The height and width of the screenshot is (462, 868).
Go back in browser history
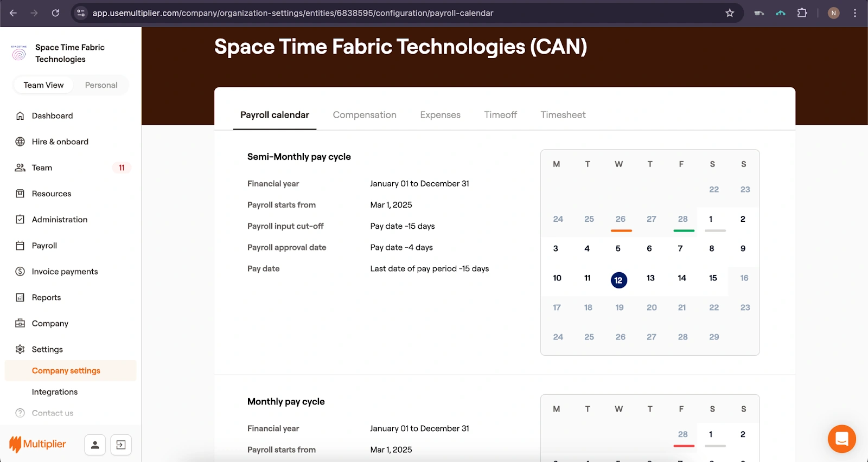tap(14, 13)
